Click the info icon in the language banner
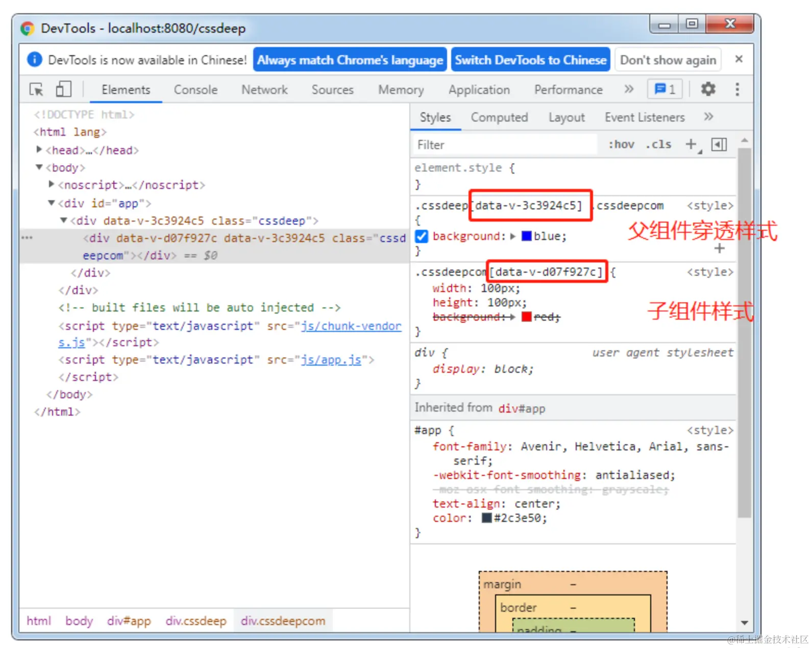 click(x=34, y=59)
